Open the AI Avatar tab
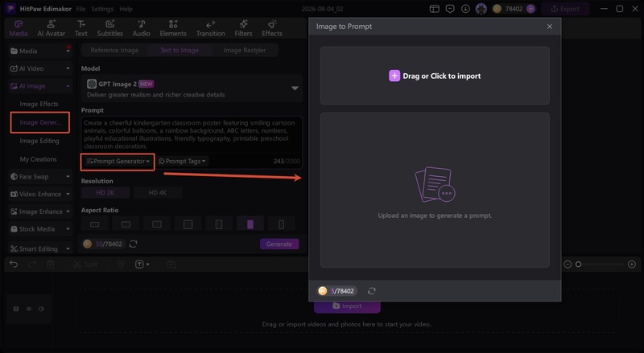The height and width of the screenshot is (353, 644). [x=51, y=28]
